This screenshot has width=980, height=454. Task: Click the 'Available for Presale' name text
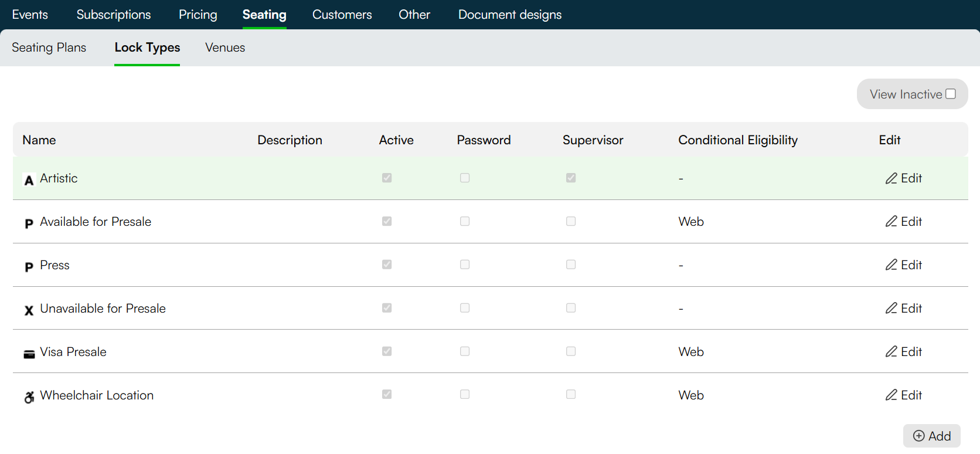point(96,222)
